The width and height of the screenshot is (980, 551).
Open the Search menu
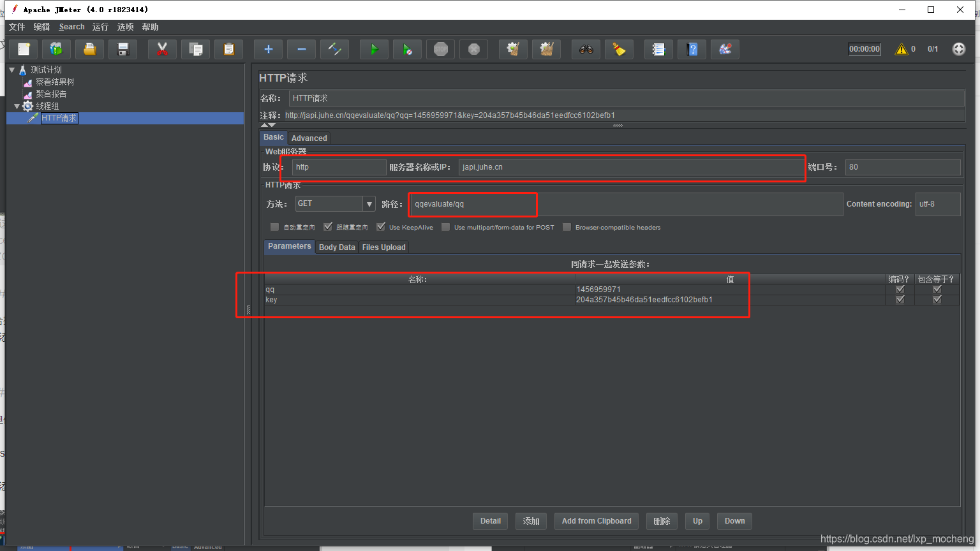pyautogui.click(x=72, y=27)
